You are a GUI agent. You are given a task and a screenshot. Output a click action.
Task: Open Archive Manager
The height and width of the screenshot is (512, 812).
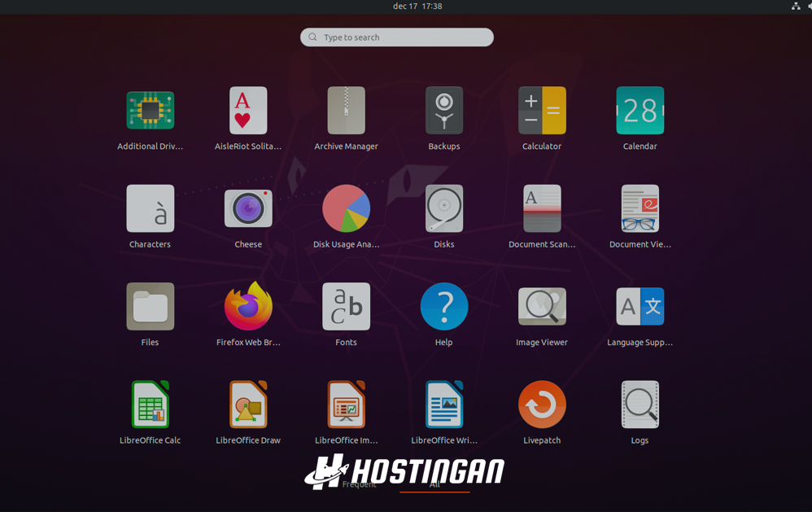(346, 111)
